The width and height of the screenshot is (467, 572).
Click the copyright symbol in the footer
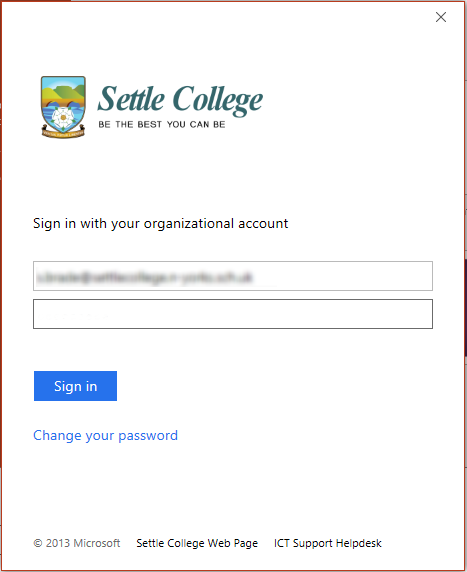pyautogui.click(x=38, y=543)
